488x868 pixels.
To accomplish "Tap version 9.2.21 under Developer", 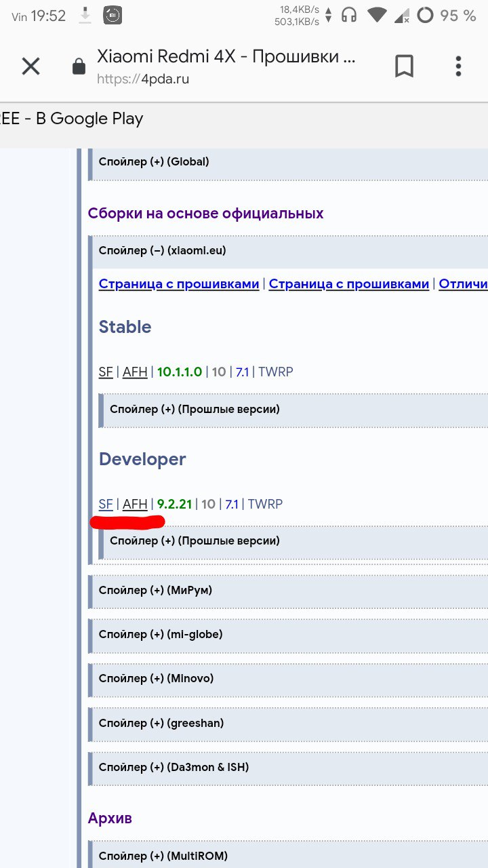I will [x=175, y=504].
